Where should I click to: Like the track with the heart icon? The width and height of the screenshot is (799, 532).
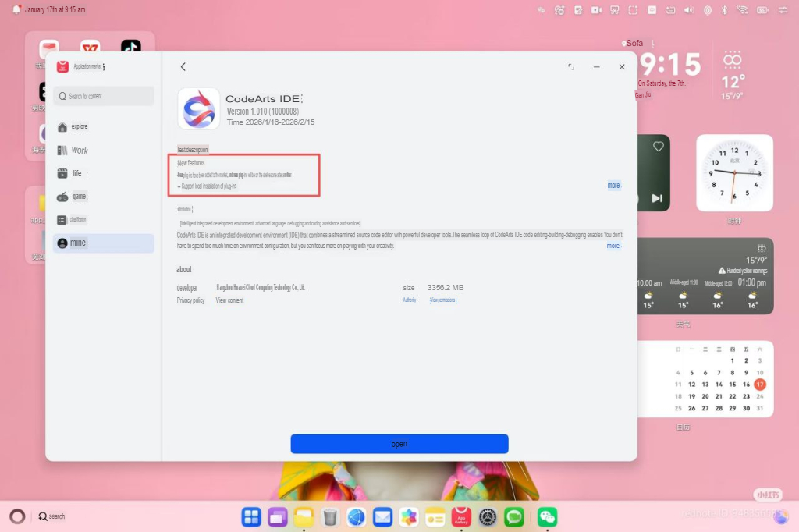click(659, 146)
